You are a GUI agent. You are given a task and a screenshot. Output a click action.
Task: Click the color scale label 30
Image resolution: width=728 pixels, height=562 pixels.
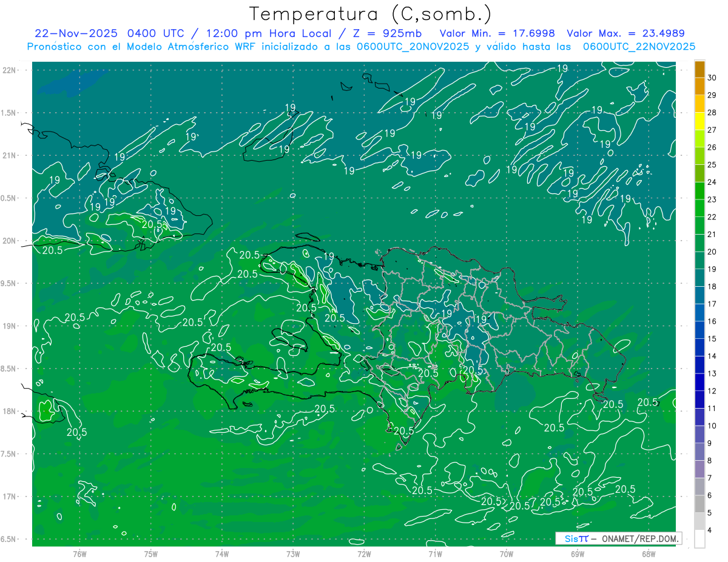tap(712, 78)
